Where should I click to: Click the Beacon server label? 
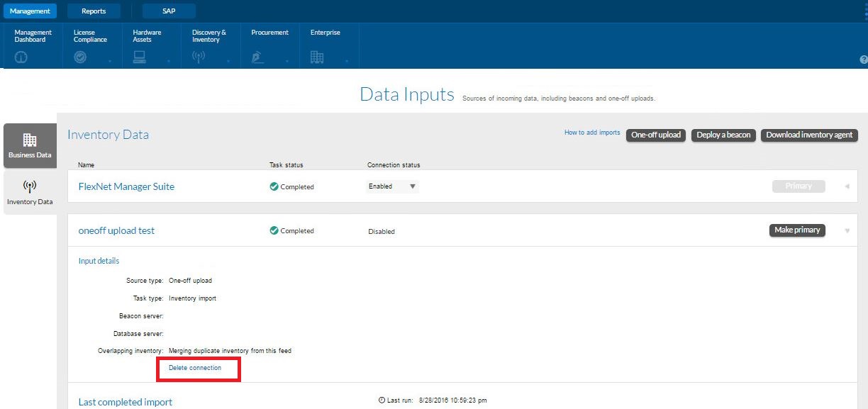pos(141,316)
